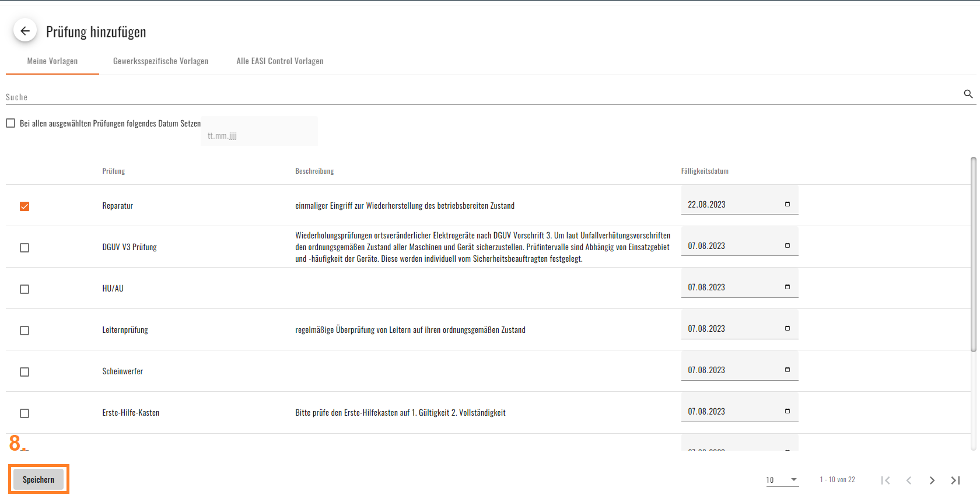Click the '1 - 10 von 22' pagination label
The image size is (980, 495).
(838, 480)
